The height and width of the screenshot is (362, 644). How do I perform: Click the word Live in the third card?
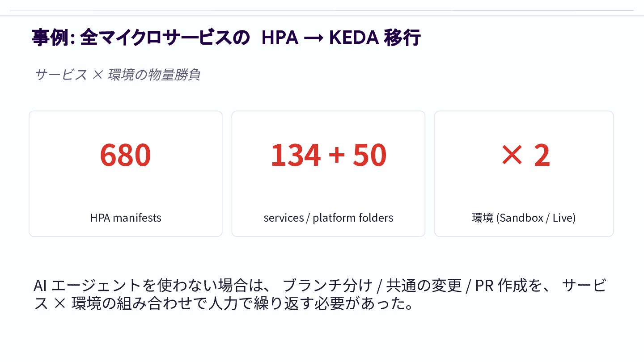(x=562, y=218)
